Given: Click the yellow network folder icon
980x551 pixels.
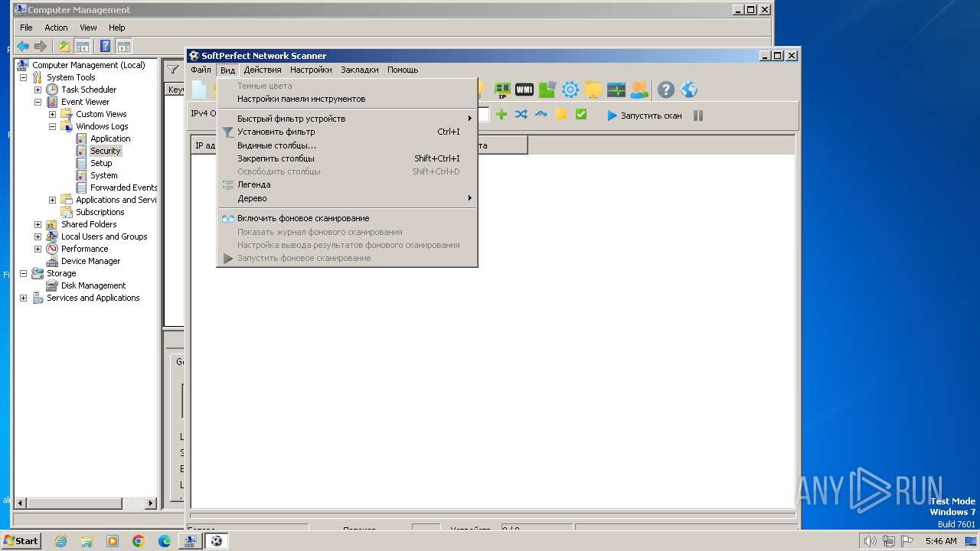Looking at the screenshot, I should (x=593, y=90).
